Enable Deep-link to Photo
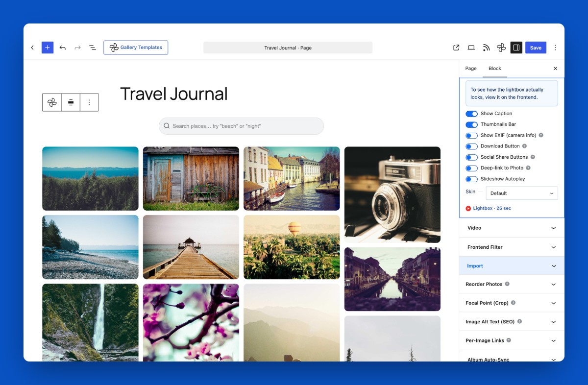 coord(471,168)
